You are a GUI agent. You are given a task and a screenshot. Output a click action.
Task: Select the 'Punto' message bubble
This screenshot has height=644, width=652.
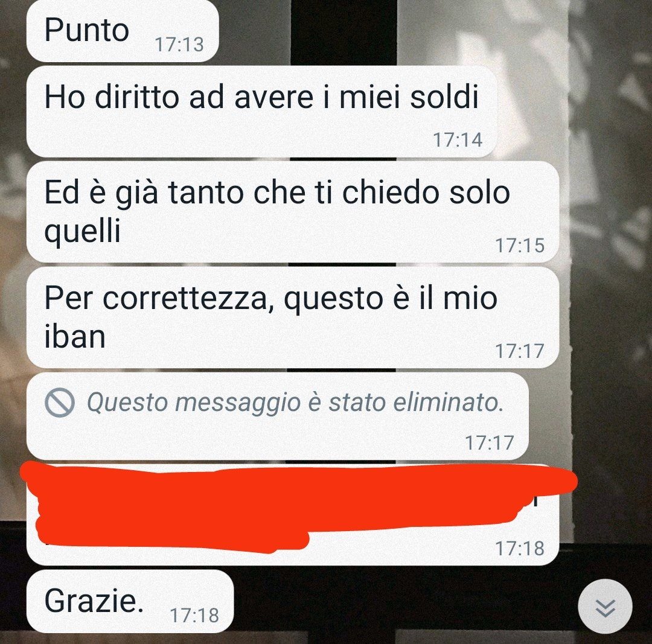(123, 31)
